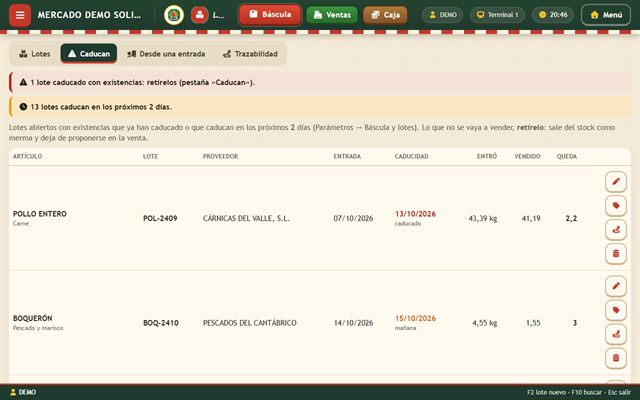The width and height of the screenshot is (640, 400).
Task: Click the clock icon in the 13 lotes alert
Action: pos(23,107)
